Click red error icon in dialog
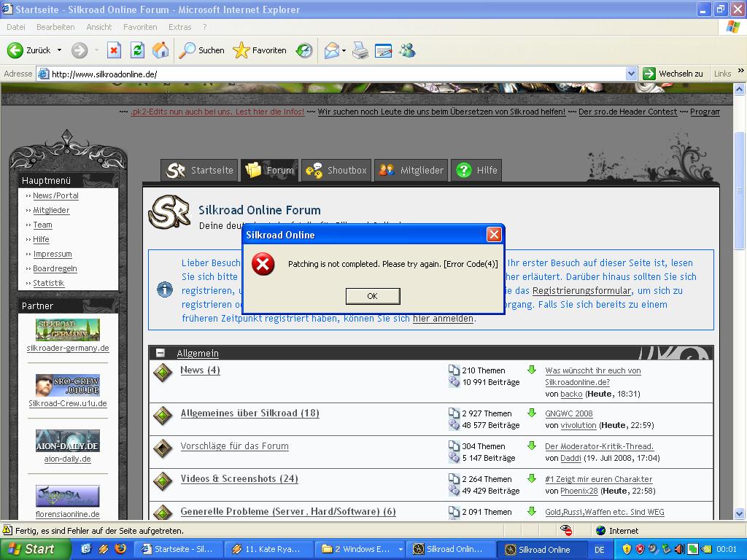747x560 pixels. [263, 264]
